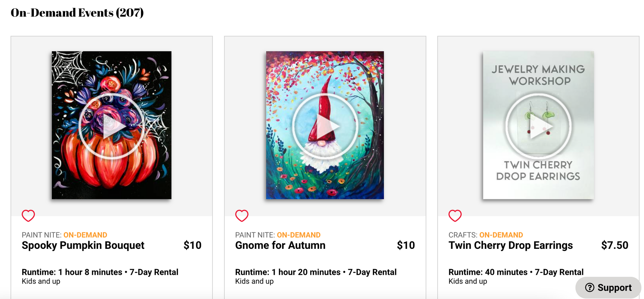Click the $10 price on Gnome for Autumn
The image size is (644, 299).
tap(406, 245)
